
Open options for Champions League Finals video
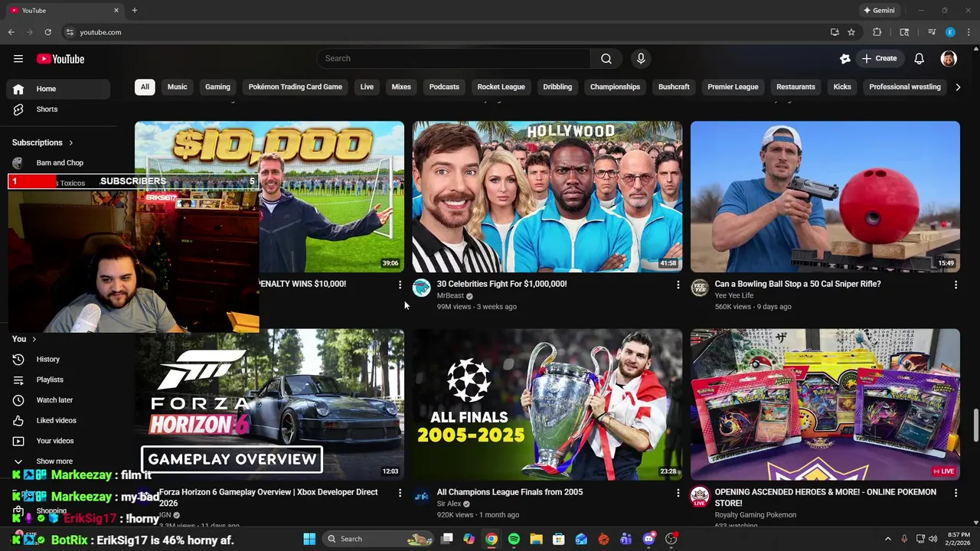[678, 493]
